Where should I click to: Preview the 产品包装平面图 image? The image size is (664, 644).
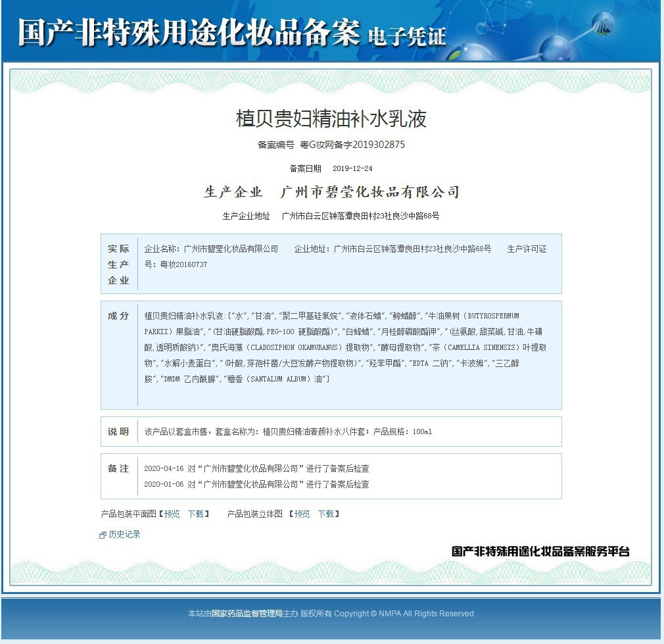tap(172, 514)
